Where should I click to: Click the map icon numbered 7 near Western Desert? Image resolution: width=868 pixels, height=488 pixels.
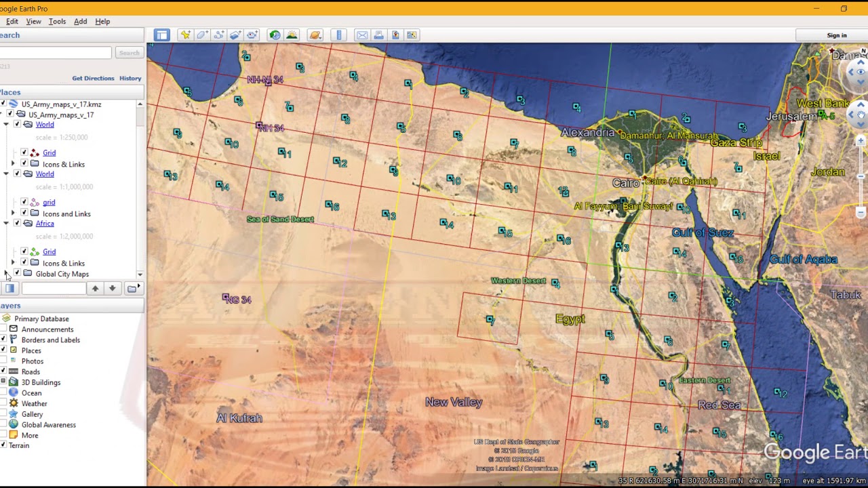point(490,320)
